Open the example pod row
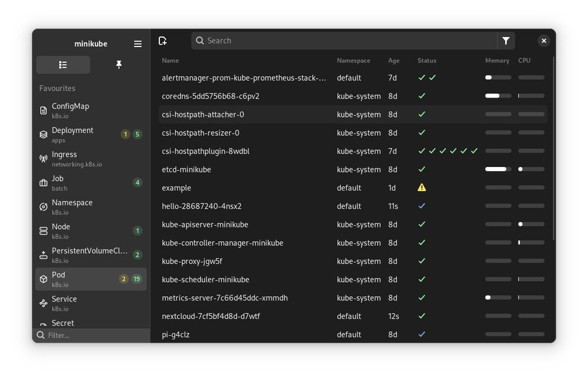This screenshot has height=378, width=588. coord(353,188)
